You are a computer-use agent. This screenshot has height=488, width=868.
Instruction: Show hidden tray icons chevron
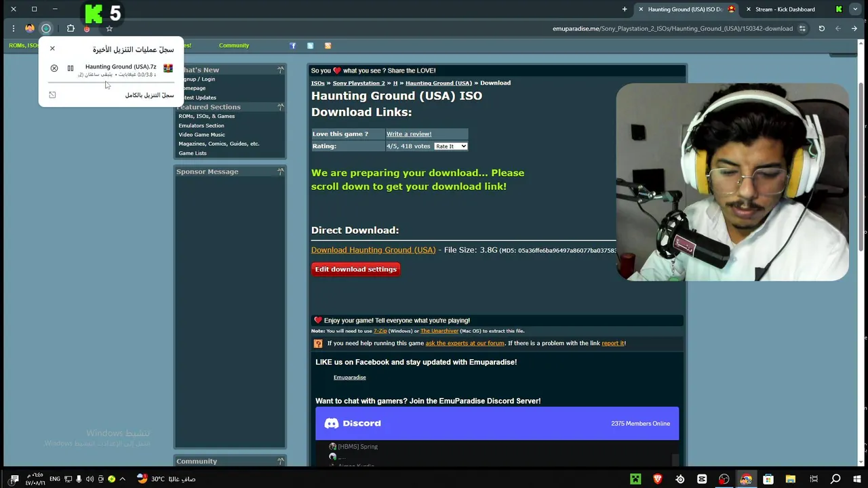pyautogui.click(x=122, y=479)
